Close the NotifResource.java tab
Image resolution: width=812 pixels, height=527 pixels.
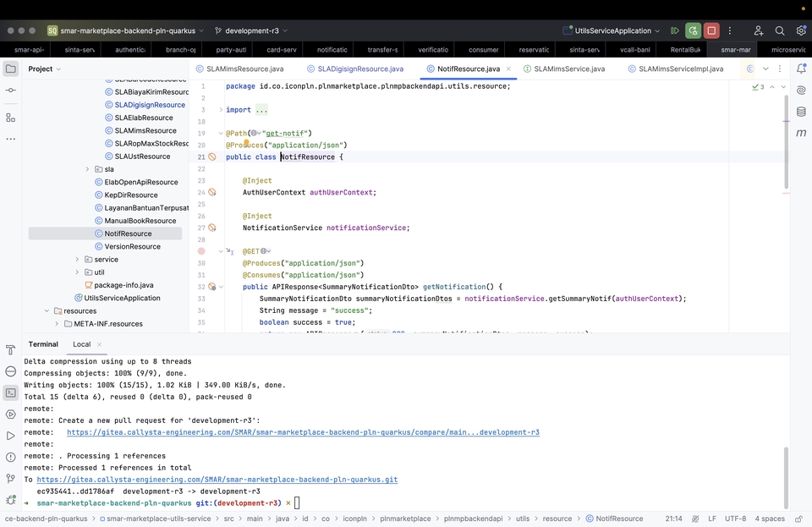508,69
